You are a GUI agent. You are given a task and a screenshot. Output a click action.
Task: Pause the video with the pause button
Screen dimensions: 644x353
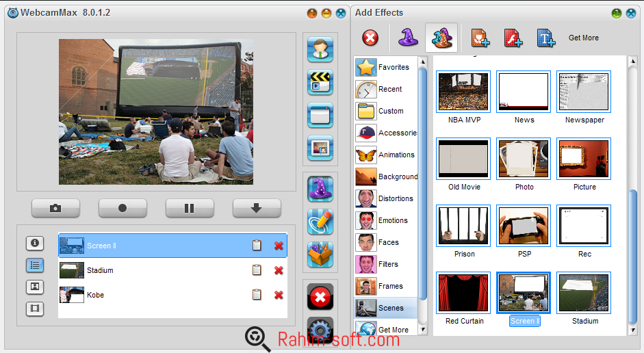[x=190, y=208]
